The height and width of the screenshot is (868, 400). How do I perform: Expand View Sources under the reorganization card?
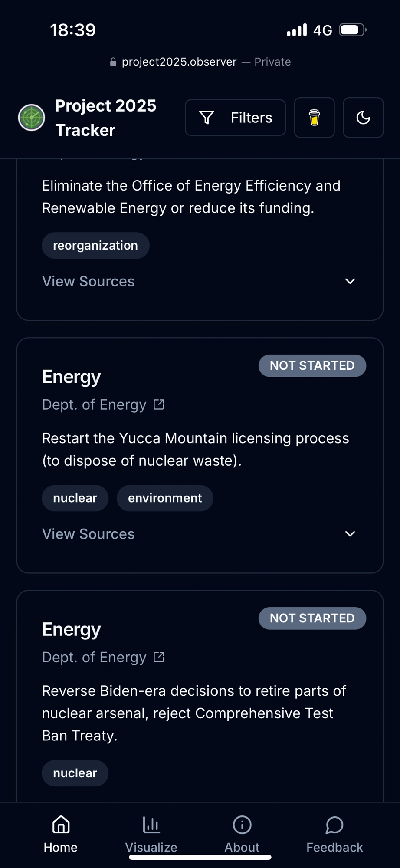click(88, 281)
